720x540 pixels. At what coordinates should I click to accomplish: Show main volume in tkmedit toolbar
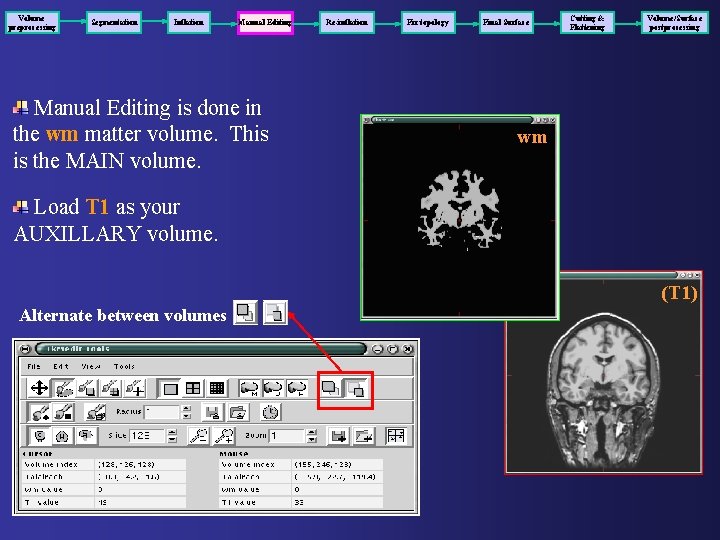tap(331, 388)
